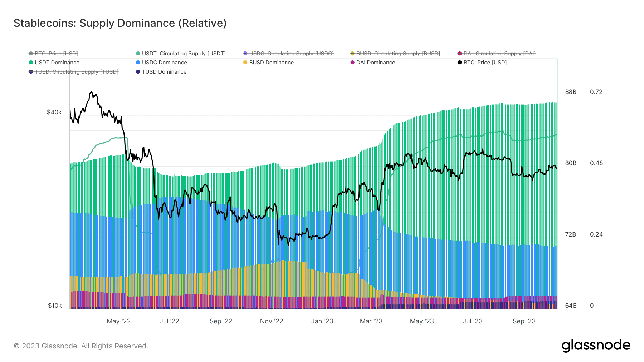The height and width of the screenshot is (362, 644).
Task: Click the "Sep '22" date axis label
Action: tap(221, 321)
